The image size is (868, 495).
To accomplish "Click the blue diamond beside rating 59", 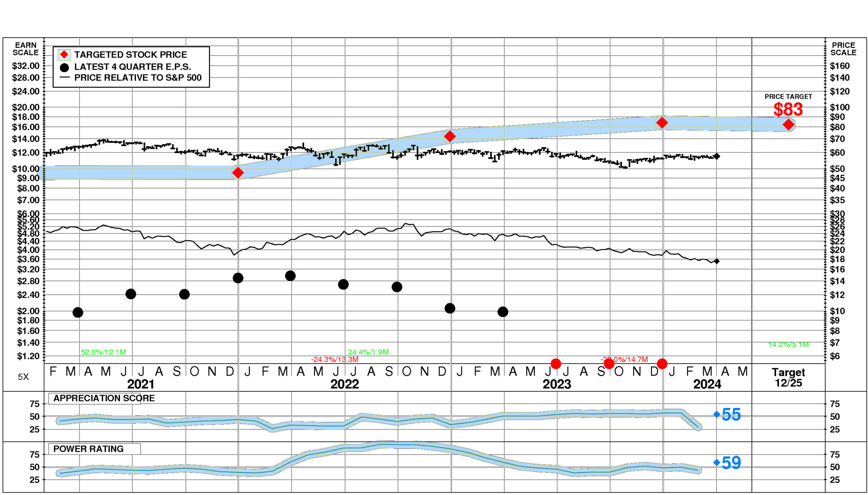I will click(x=717, y=462).
